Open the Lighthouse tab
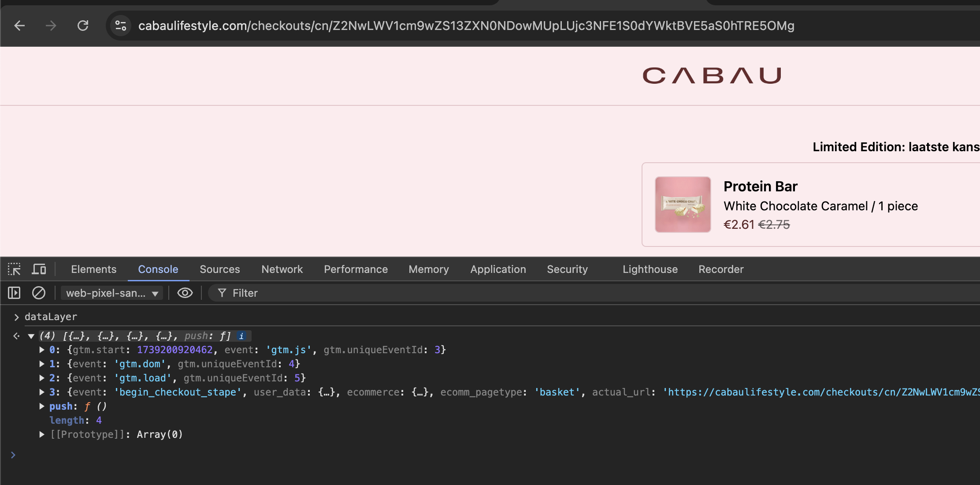 coord(650,269)
